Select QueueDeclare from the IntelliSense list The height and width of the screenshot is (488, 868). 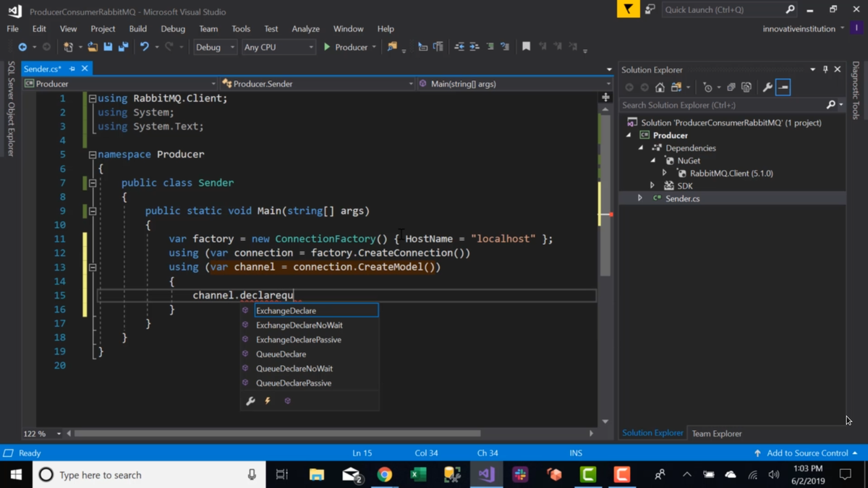tap(281, 354)
